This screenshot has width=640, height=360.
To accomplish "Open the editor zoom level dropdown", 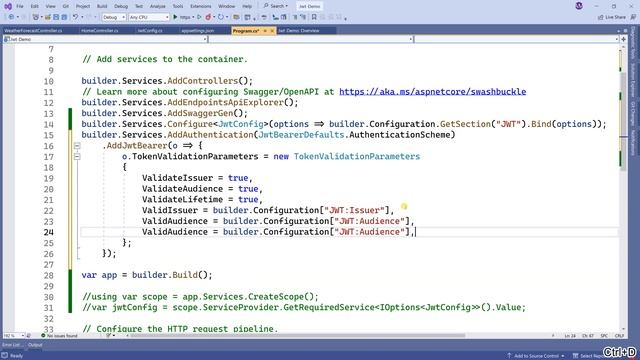I will pyautogui.click(x=14, y=336).
